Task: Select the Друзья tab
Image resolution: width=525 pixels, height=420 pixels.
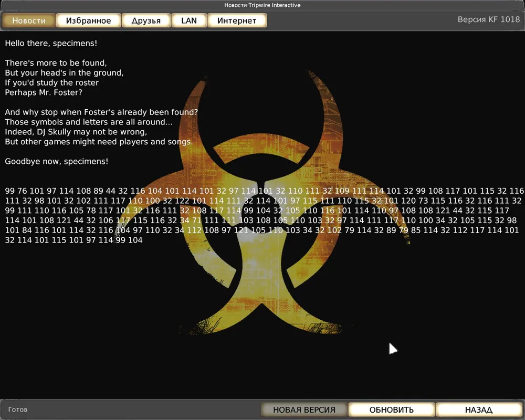Action: [x=146, y=20]
